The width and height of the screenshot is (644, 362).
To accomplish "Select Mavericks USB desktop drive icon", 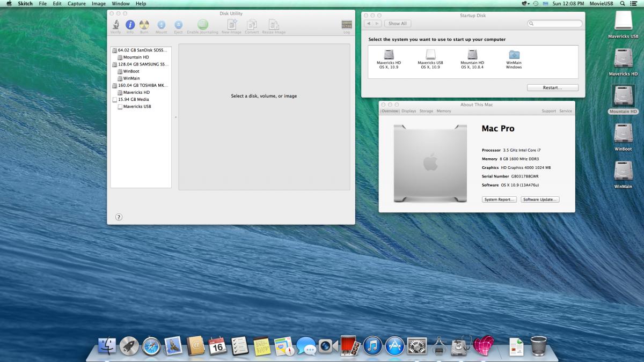I will pos(623,25).
